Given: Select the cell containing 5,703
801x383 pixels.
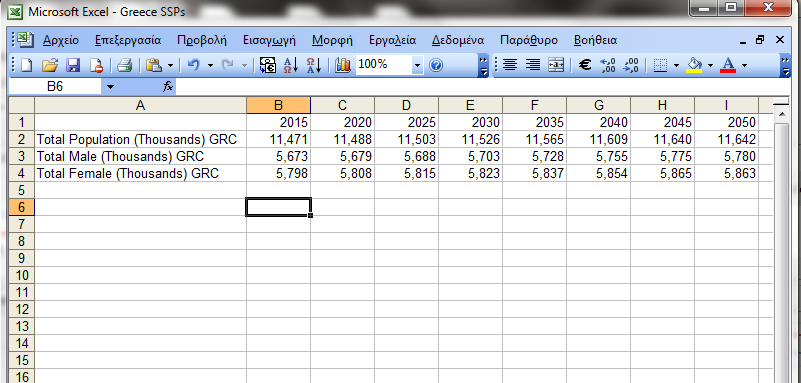Looking at the screenshot, I should [x=470, y=156].
